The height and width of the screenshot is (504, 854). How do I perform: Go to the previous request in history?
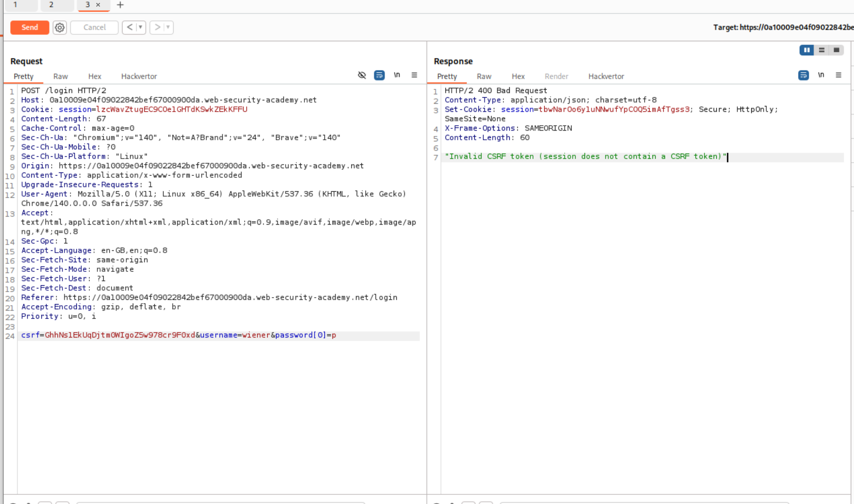click(x=129, y=27)
